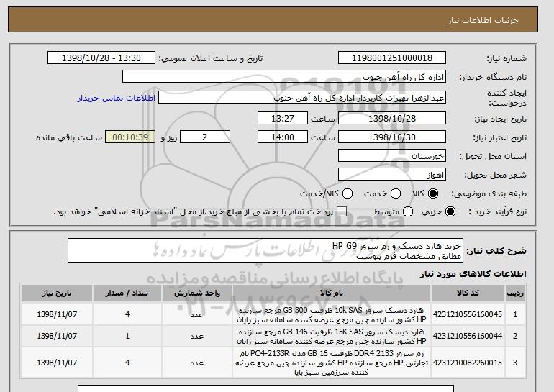The height and width of the screenshot is (392, 554).
Task: Click the quantity 1 in row 2
Action: click(x=127, y=336)
